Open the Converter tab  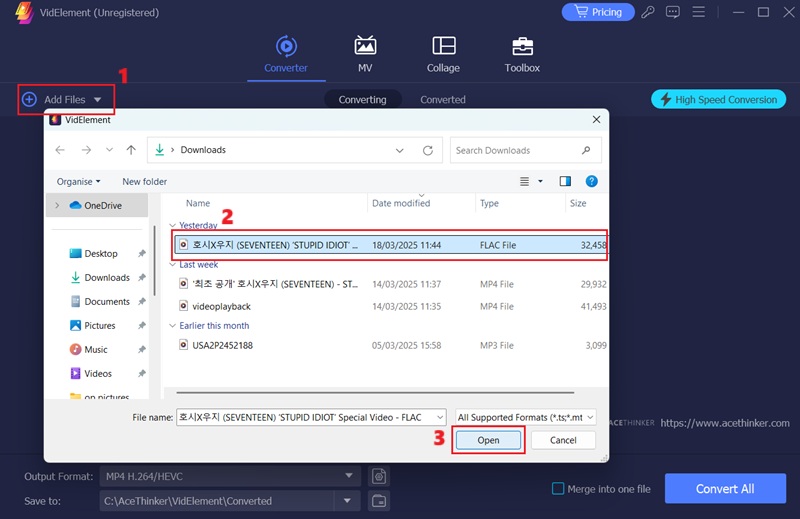click(x=286, y=54)
